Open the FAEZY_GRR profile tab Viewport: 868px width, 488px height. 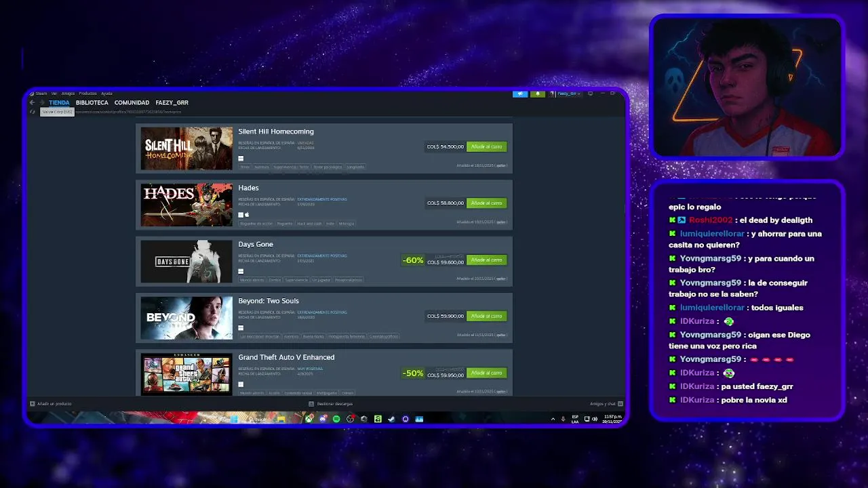[x=172, y=102]
